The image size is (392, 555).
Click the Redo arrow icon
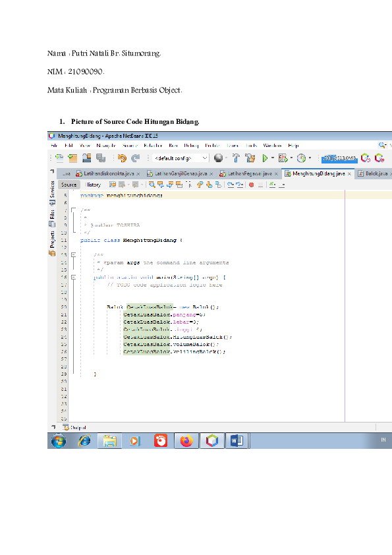click(135, 158)
